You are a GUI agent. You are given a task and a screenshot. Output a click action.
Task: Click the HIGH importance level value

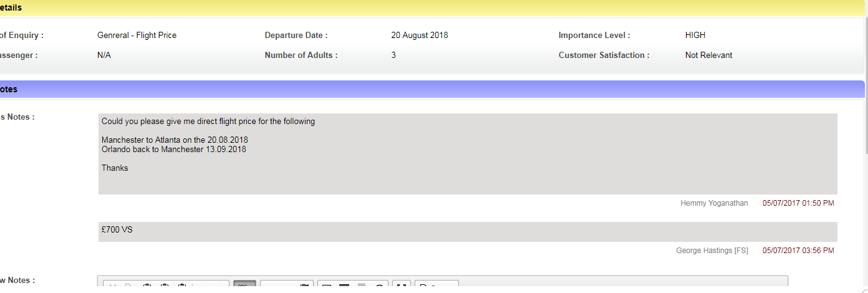coord(695,36)
